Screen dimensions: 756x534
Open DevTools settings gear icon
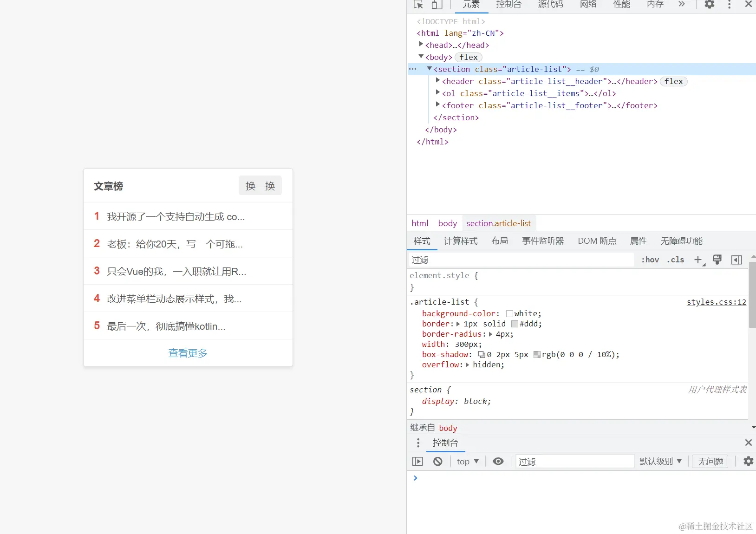pyautogui.click(x=710, y=5)
